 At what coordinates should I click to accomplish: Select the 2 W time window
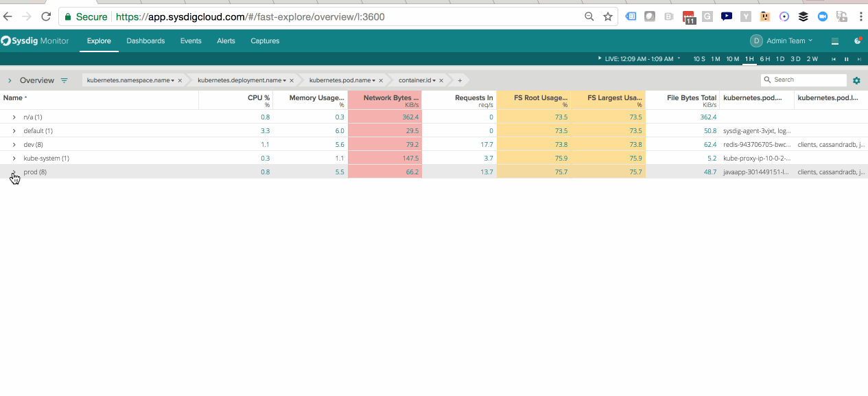point(812,59)
